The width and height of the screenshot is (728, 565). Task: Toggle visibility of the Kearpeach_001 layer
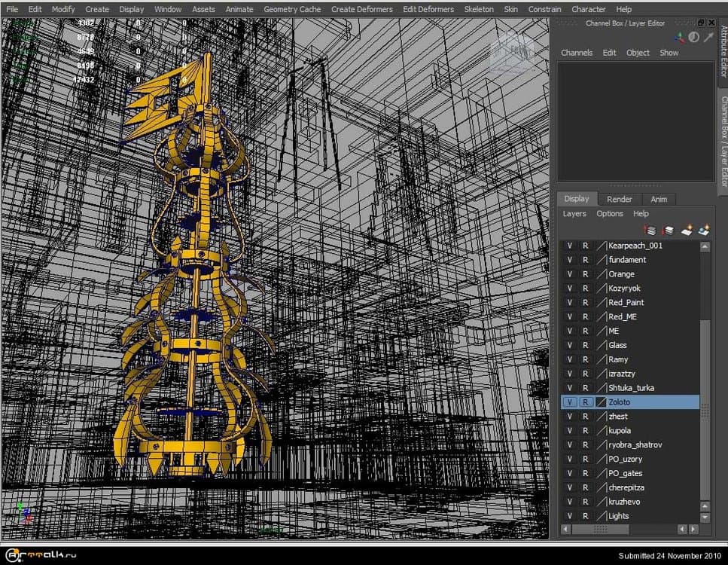[570, 246]
